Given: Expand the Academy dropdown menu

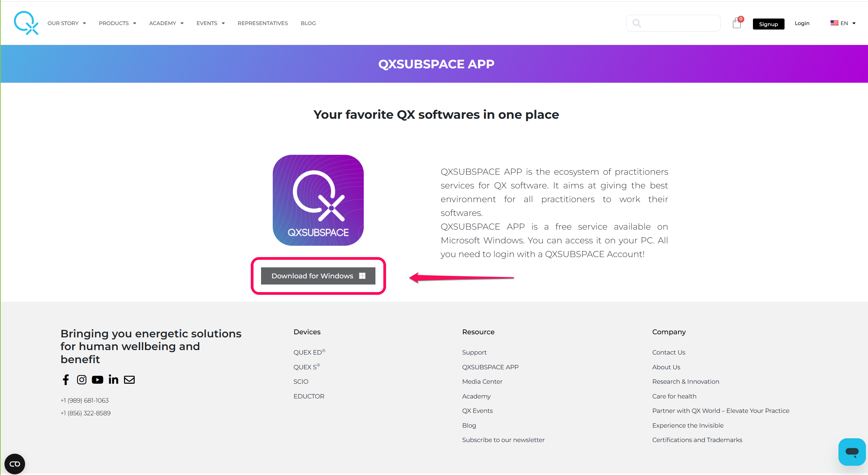Looking at the screenshot, I should (166, 23).
